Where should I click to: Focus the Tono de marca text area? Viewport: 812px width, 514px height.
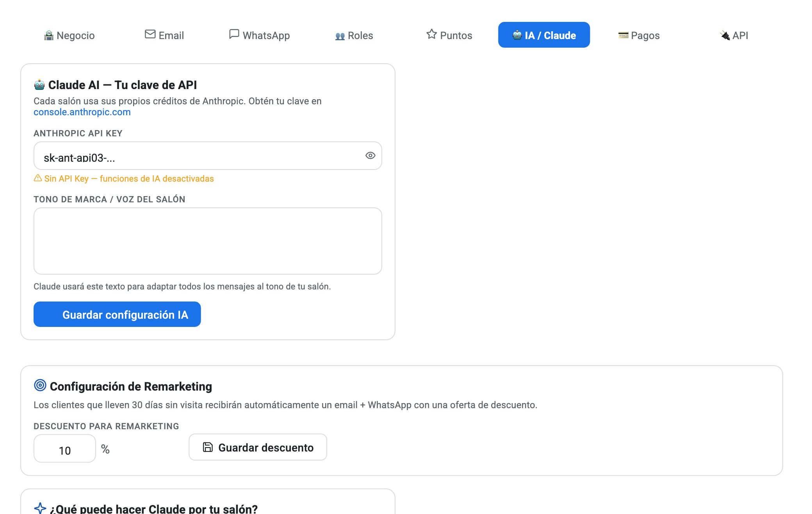point(208,241)
